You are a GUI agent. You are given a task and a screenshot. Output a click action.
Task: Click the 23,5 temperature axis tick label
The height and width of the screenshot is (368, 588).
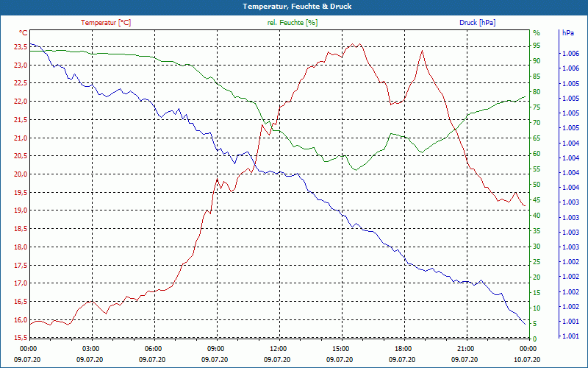pos(21,47)
